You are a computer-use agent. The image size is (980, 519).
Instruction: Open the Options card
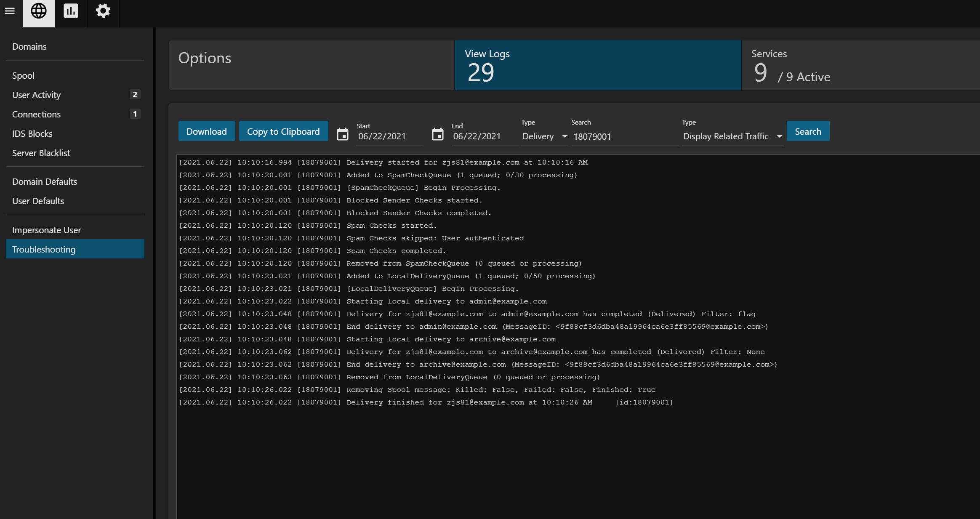[x=312, y=65]
